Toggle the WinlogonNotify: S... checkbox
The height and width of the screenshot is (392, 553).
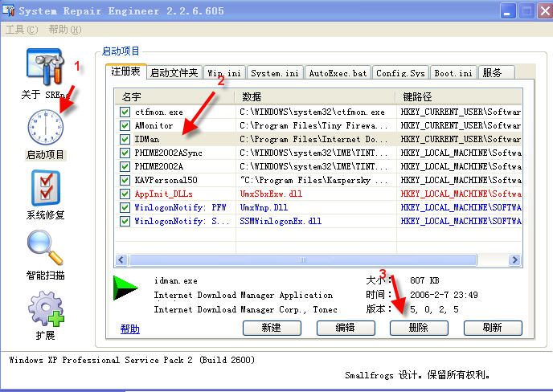point(125,221)
